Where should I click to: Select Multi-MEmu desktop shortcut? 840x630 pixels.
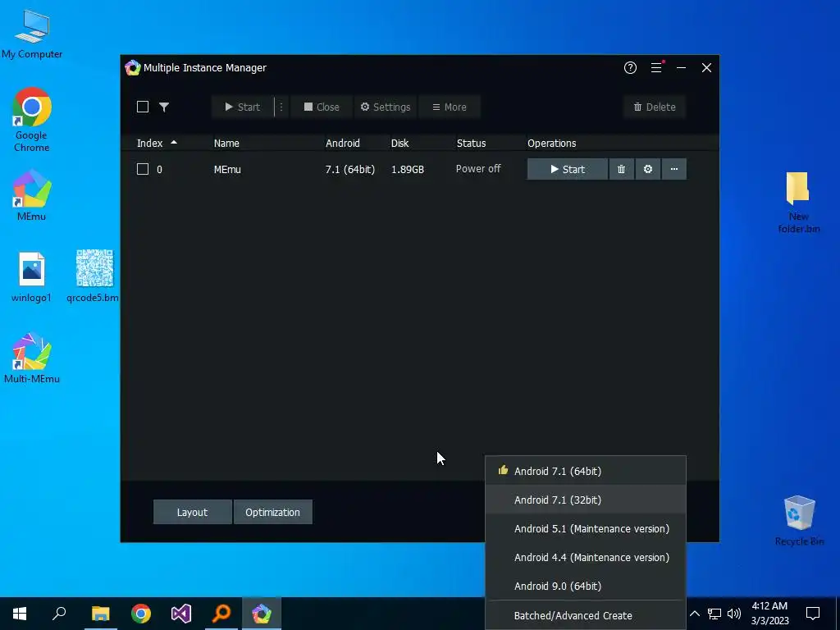pos(32,358)
